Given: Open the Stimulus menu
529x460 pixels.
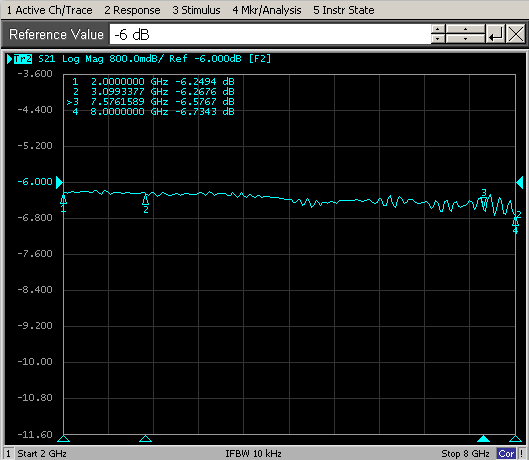Looking at the screenshot, I should [x=196, y=10].
